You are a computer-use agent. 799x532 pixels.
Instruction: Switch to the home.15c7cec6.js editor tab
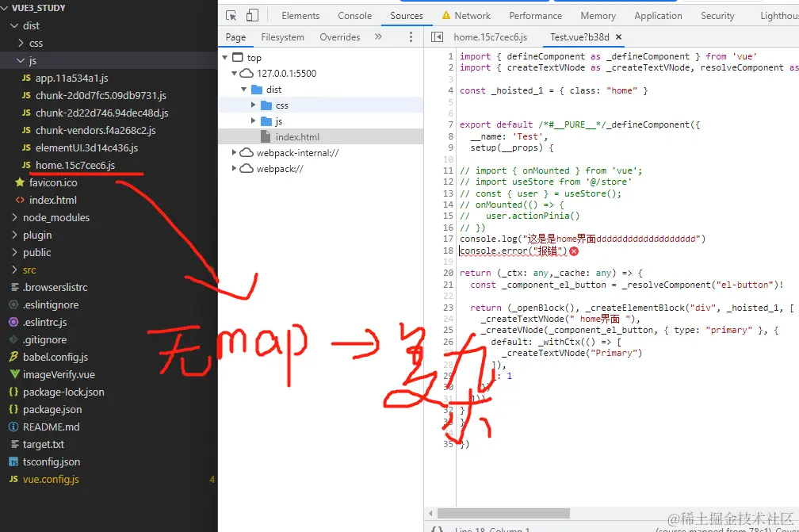click(490, 36)
